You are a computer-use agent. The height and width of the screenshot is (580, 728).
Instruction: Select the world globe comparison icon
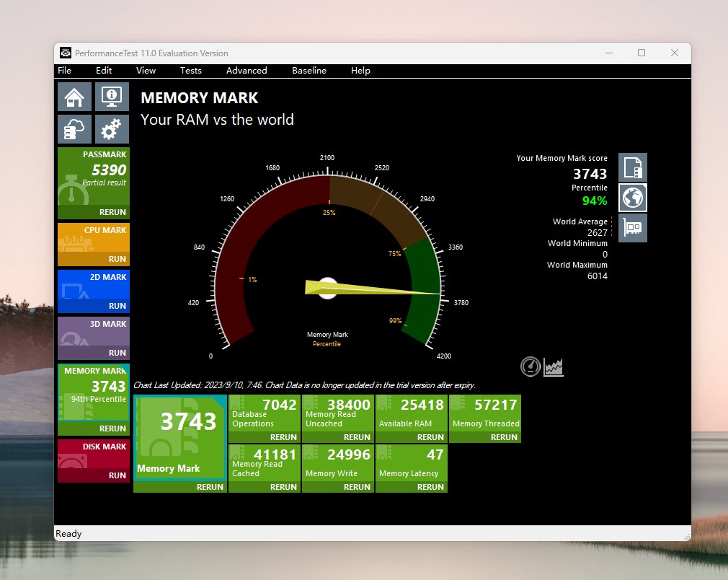pos(633,198)
